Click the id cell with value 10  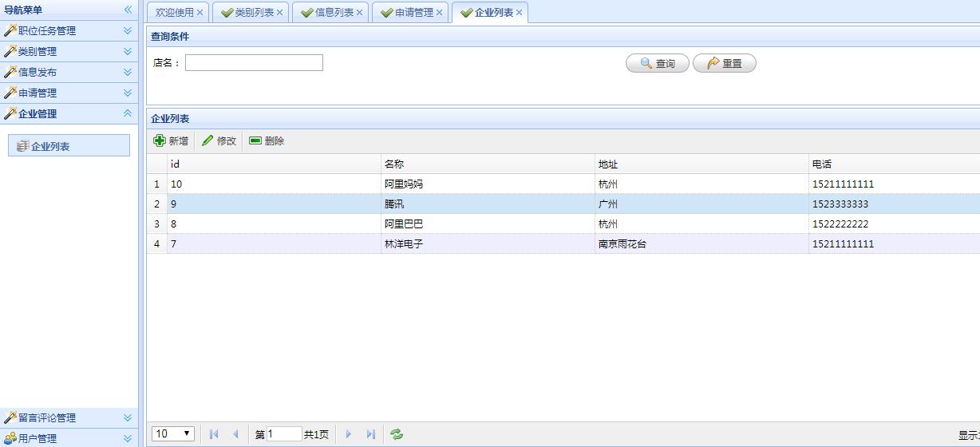point(274,184)
